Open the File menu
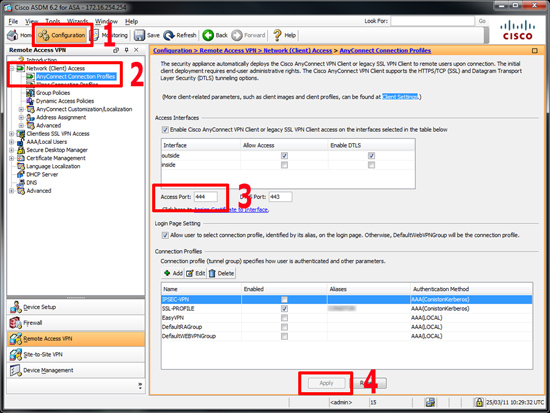 (x=13, y=21)
